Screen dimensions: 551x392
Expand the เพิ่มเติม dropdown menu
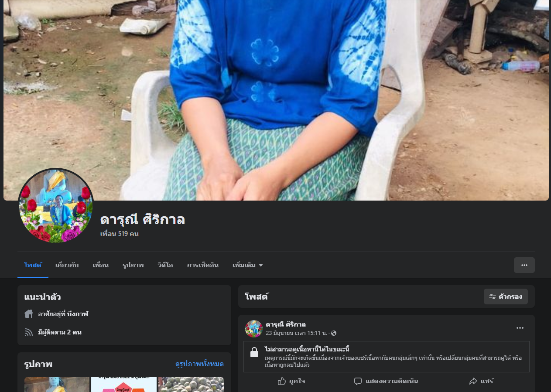[248, 265]
